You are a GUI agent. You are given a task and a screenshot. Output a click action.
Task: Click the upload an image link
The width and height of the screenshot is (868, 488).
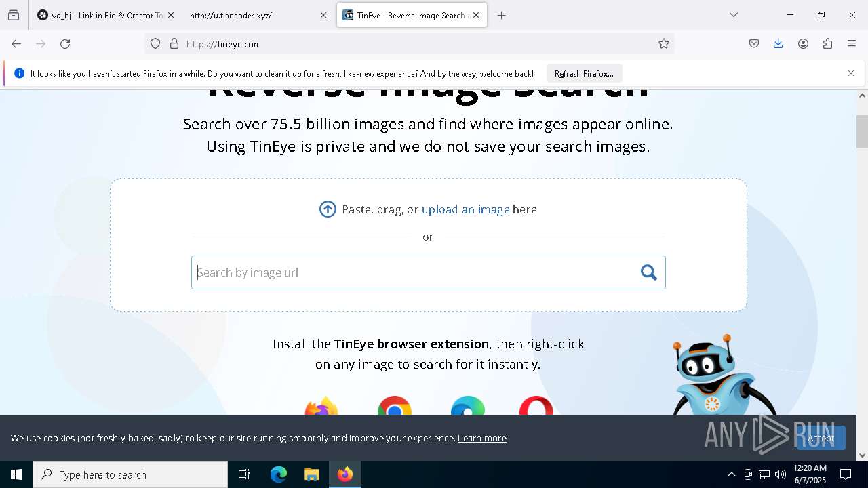point(466,209)
